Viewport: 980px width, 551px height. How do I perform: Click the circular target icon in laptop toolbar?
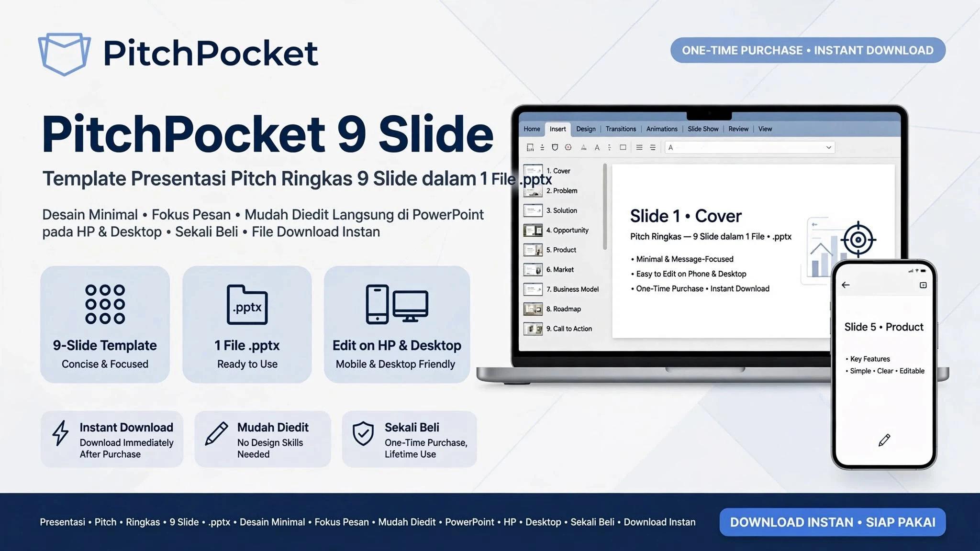click(568, 147)
